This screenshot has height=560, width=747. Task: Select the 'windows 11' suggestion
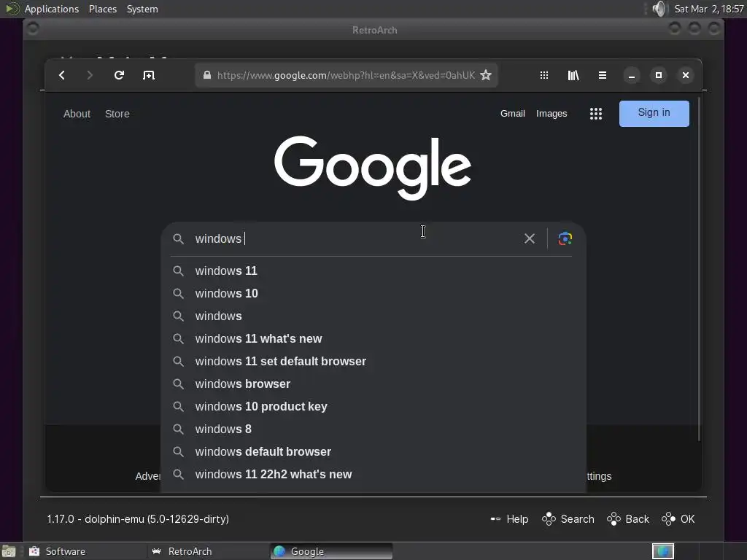click(x=373, y=271)
